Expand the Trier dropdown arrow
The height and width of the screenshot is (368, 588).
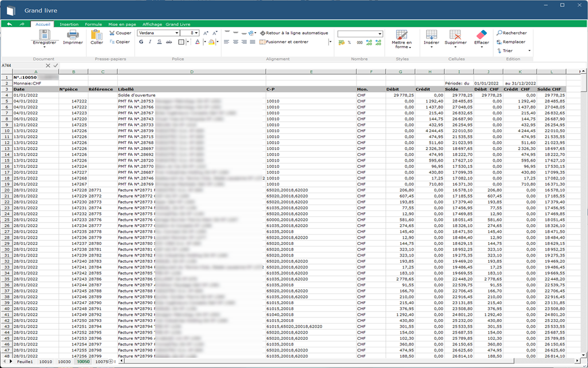(x=529, y=51)
